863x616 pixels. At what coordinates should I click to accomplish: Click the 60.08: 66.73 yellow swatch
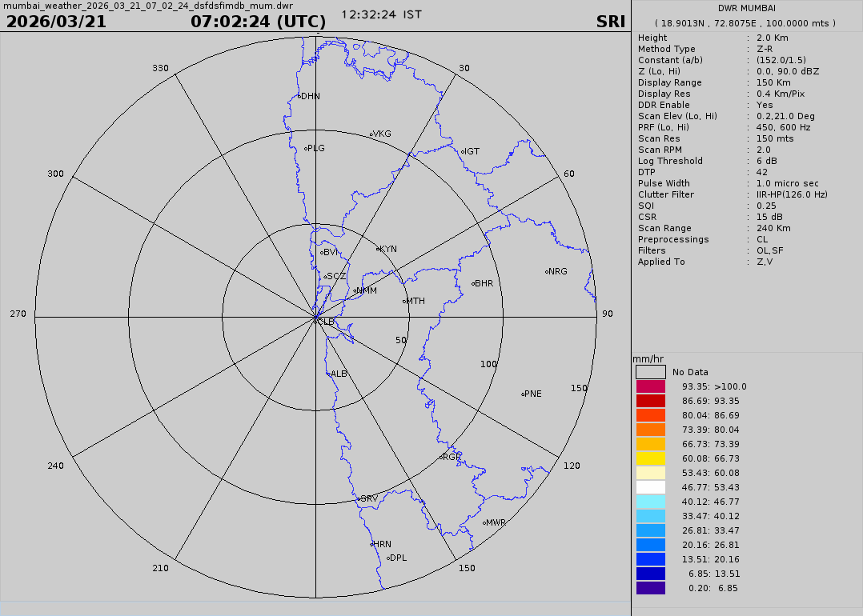pyautogui.click(x=650, y=458)
